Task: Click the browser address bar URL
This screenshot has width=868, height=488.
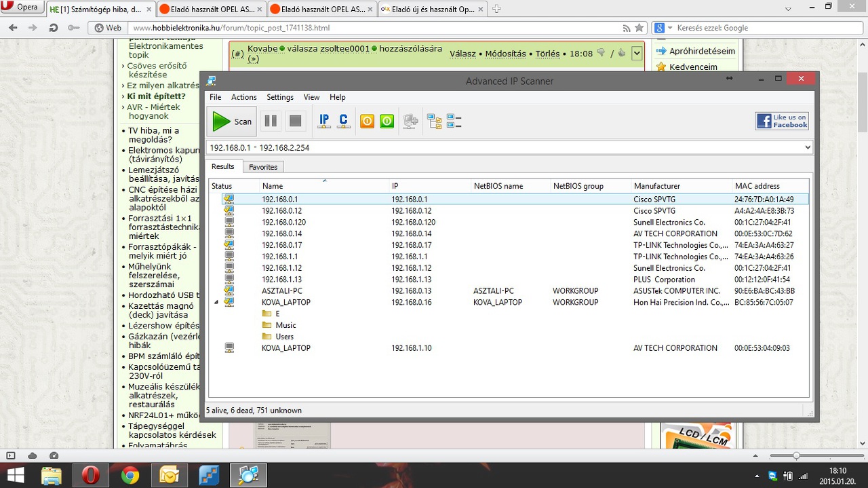Action: [x=231, y=28]
